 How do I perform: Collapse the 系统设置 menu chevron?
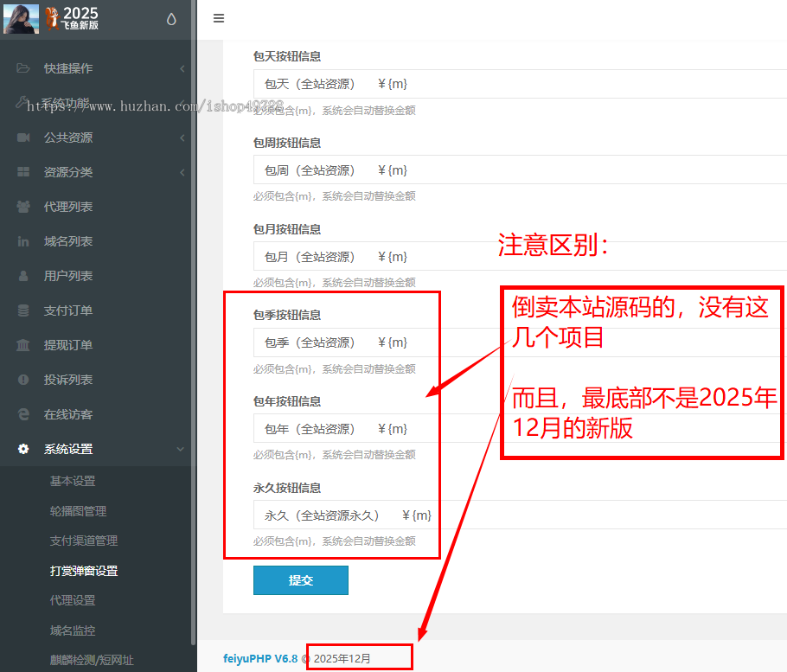point(181,449)
